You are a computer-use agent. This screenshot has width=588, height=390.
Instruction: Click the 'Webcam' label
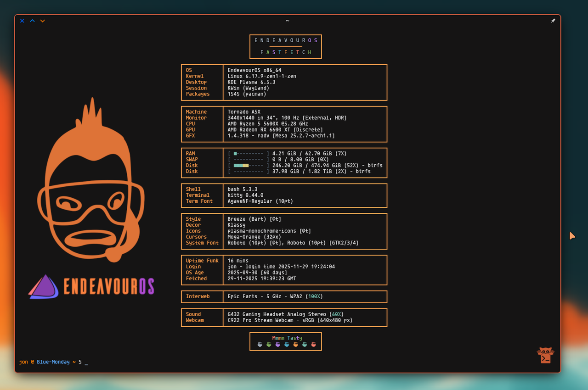195,321
